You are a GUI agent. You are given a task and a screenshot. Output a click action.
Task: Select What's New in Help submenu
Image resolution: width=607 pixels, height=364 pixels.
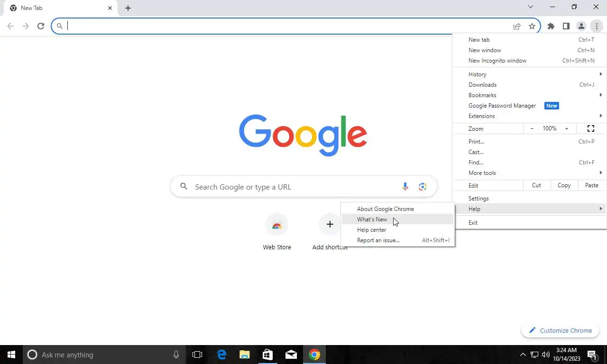397,219
